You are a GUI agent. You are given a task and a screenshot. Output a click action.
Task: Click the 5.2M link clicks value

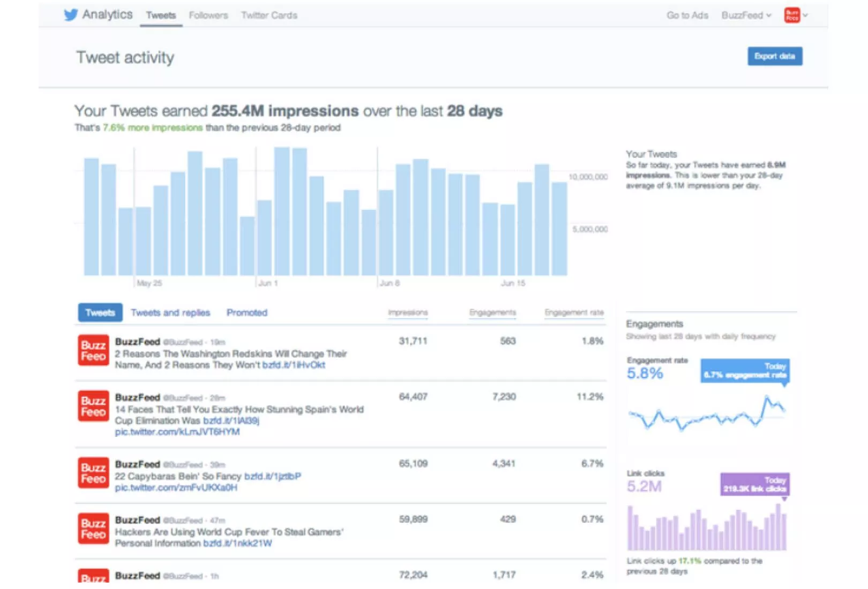pyautogui.click(x=644, y=486)
